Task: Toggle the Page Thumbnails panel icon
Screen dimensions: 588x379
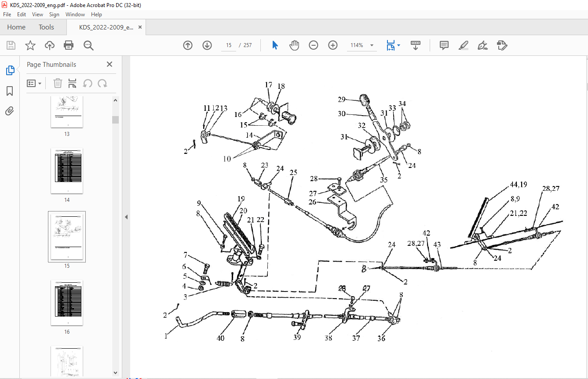Action: click(x=10, y=70)
